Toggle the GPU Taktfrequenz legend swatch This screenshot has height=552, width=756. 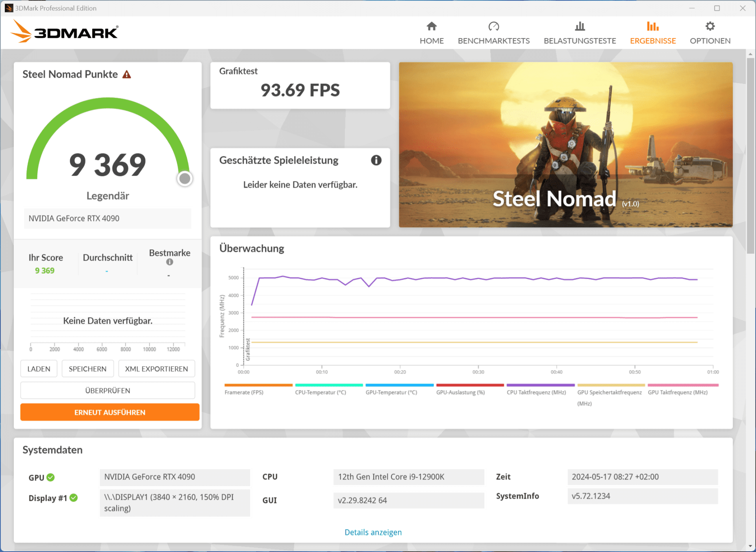click(683, 385)
